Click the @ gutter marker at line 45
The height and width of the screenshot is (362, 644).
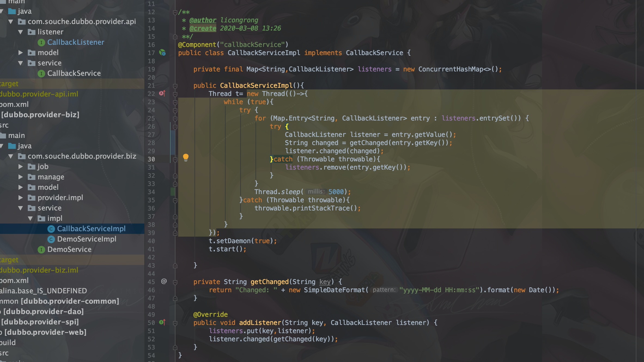(x=164, y=281)
